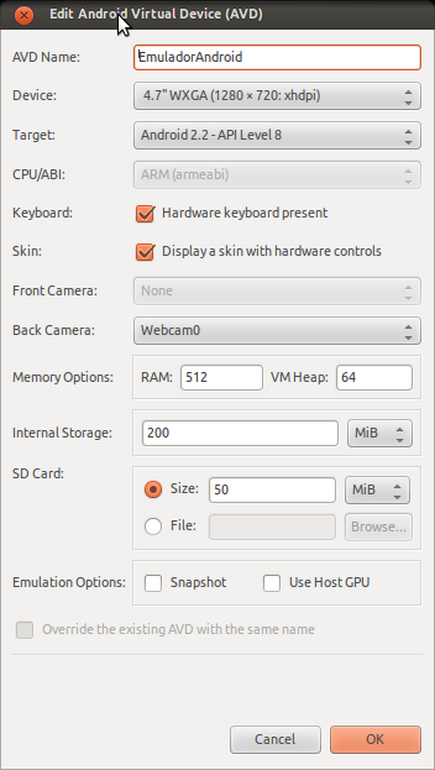Enable the Snapshot checkbox
435x770 pixels.
[153, 583]
